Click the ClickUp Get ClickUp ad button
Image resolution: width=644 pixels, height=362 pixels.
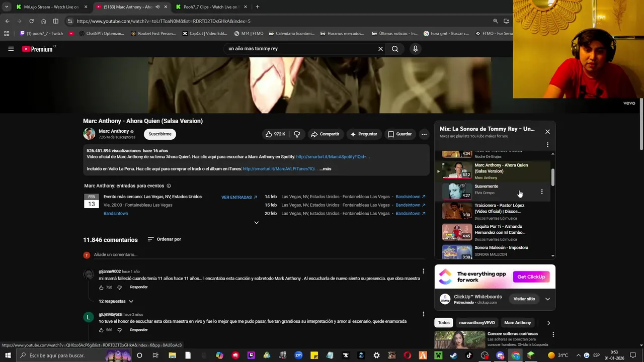[531, 277]
